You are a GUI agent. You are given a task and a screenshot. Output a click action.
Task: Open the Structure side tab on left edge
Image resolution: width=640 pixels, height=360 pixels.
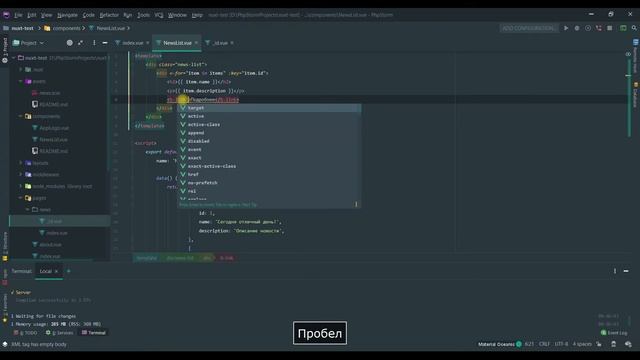(5, 246)
